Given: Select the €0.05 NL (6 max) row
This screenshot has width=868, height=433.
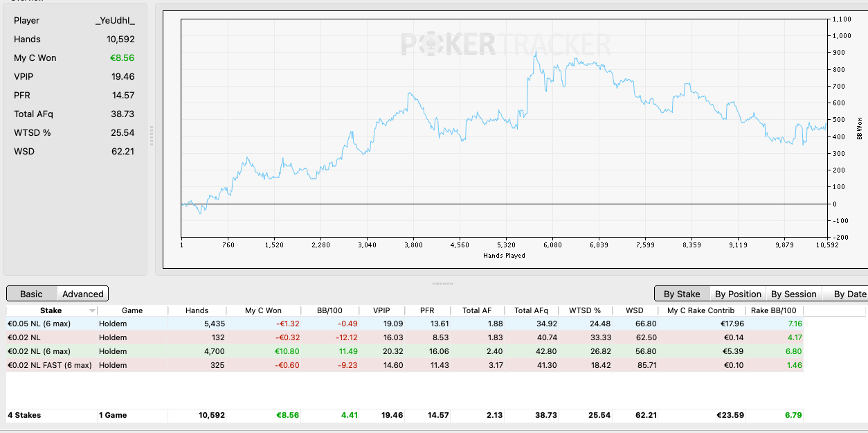Looking at the screenshot, I should [x=405, y=324].
